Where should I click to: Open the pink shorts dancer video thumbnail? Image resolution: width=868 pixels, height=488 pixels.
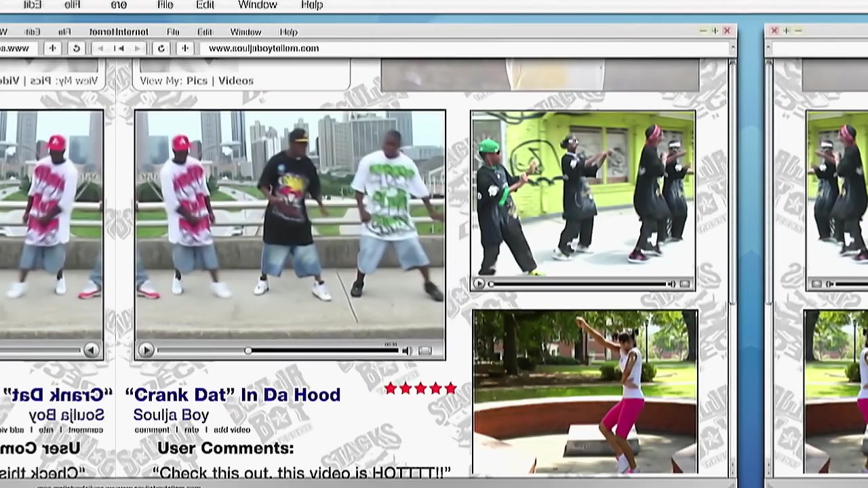[x=585, y=392]
